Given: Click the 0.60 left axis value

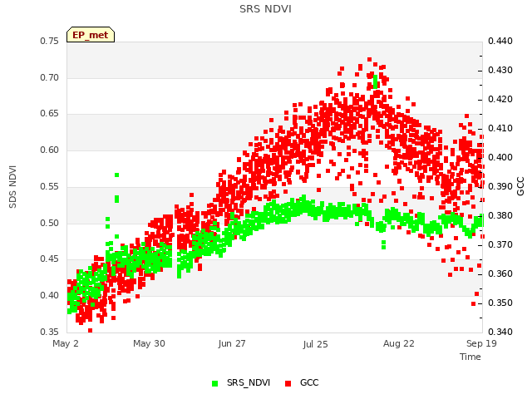Looking at the screenshot, I should click(x=50, y=150).
